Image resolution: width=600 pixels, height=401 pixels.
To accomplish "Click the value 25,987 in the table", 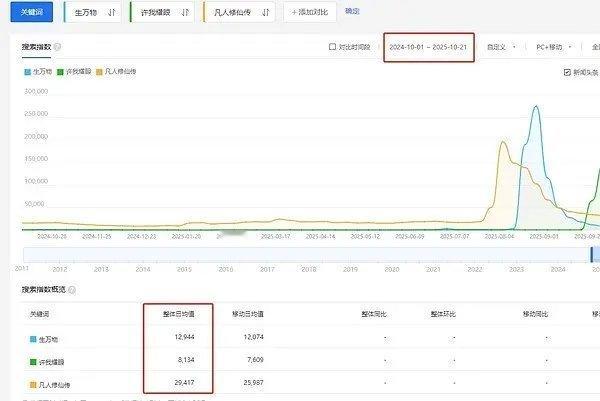I will tap(254, 382).
